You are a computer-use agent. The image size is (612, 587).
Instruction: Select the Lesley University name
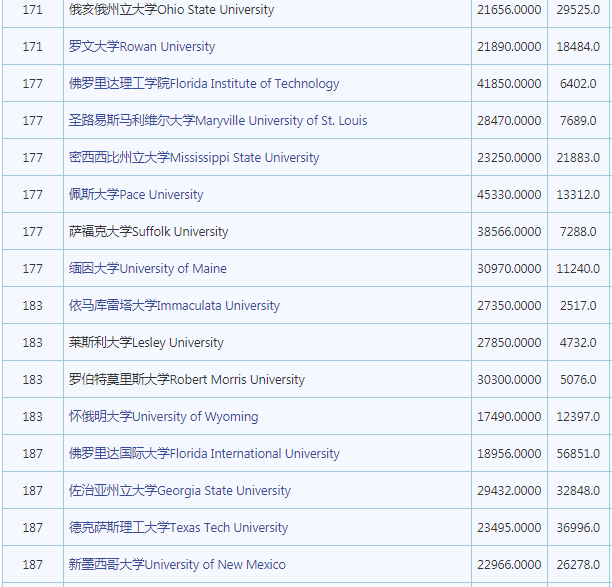(x=146, y=343)
